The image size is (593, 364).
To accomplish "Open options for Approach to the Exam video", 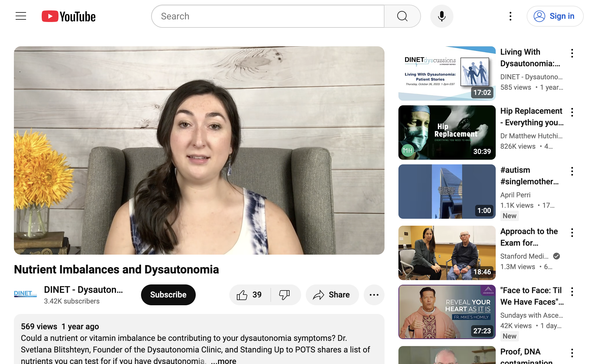I will coord(572,233).
